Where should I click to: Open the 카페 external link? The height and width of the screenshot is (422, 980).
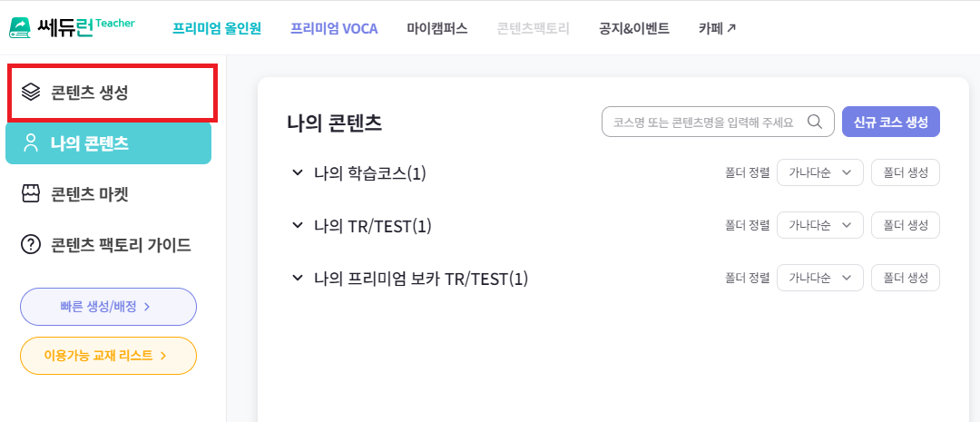click(717, 28)
